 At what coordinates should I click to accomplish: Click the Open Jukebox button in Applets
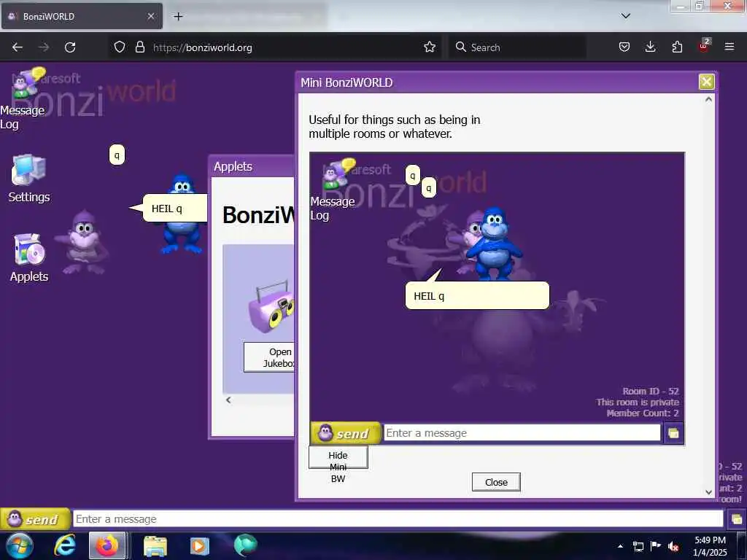click(x=270, y=357)
